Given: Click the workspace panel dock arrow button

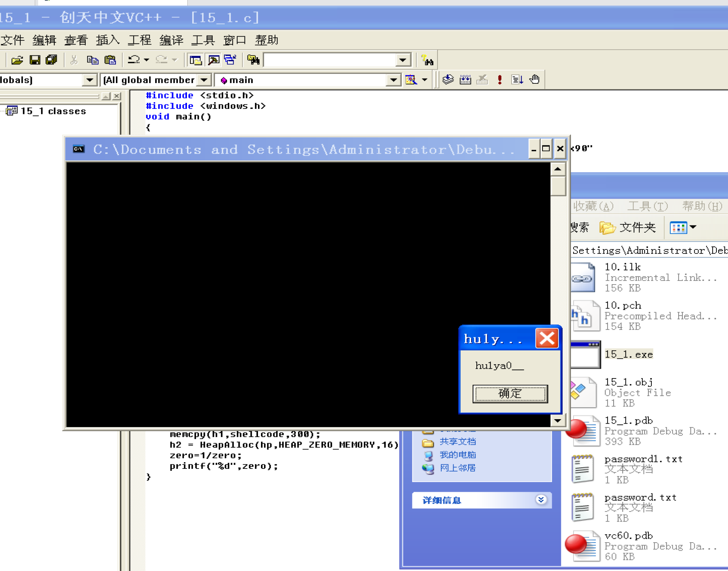Looking at the screenshot, I should (106, 96).
